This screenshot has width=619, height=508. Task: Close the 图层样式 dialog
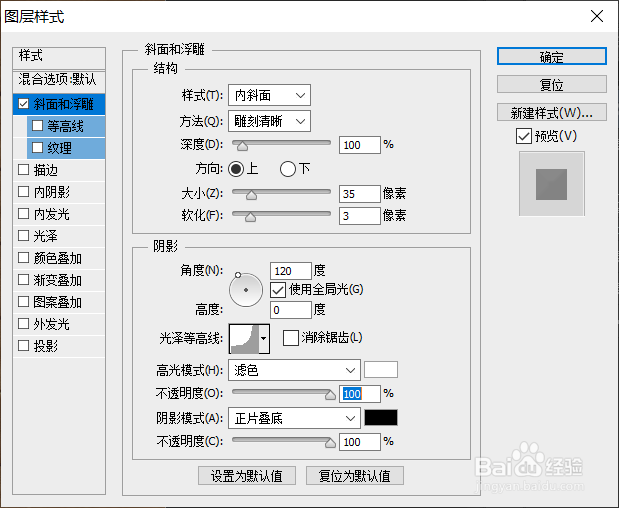(596, 16)
